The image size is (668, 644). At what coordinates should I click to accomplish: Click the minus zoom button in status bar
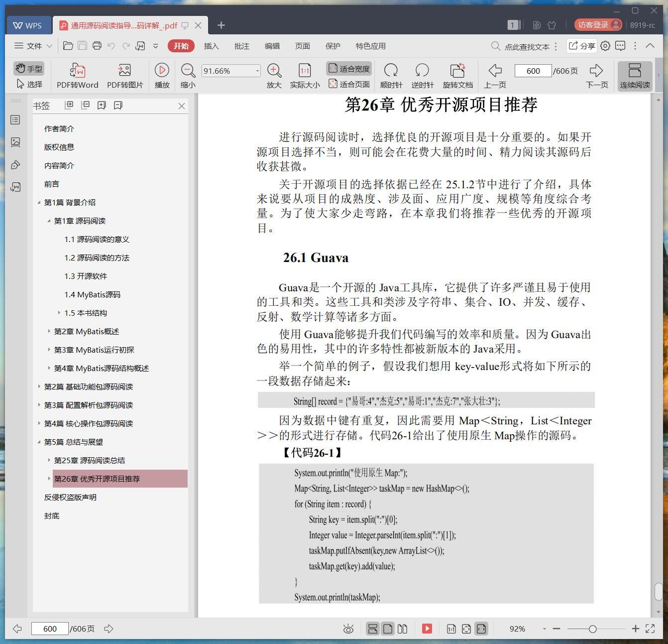(x=557, y=629)
